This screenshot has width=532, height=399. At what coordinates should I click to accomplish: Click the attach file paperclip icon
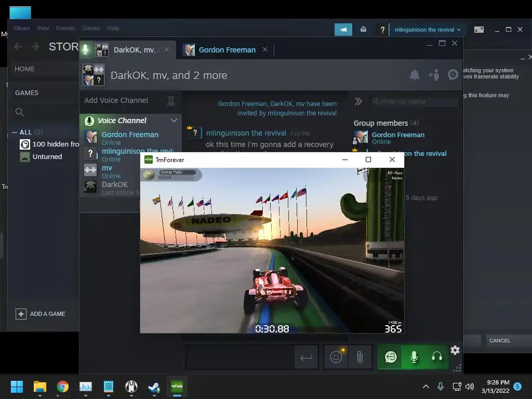coord(360,357)
